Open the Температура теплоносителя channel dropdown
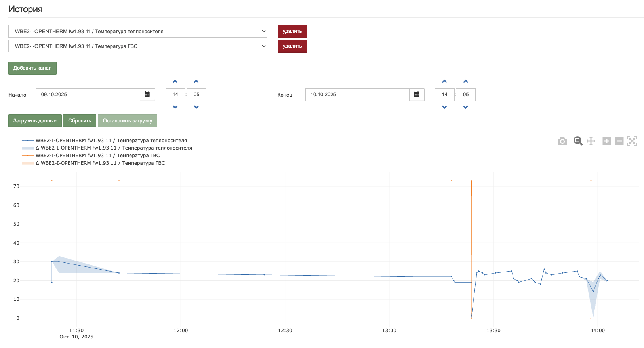644x348 pixels. point(137,31)
